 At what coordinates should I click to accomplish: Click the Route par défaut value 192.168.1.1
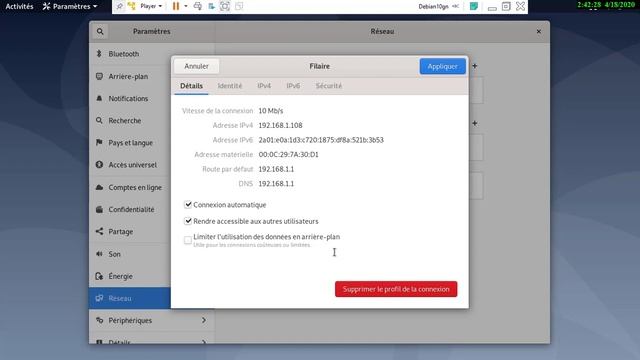click(276, 169)
